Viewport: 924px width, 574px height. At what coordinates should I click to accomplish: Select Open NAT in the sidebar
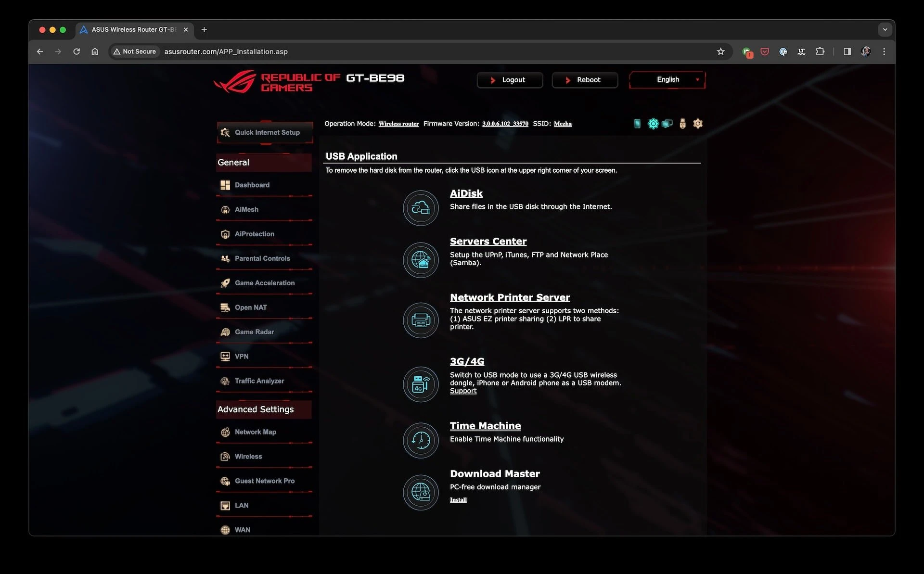264,307
